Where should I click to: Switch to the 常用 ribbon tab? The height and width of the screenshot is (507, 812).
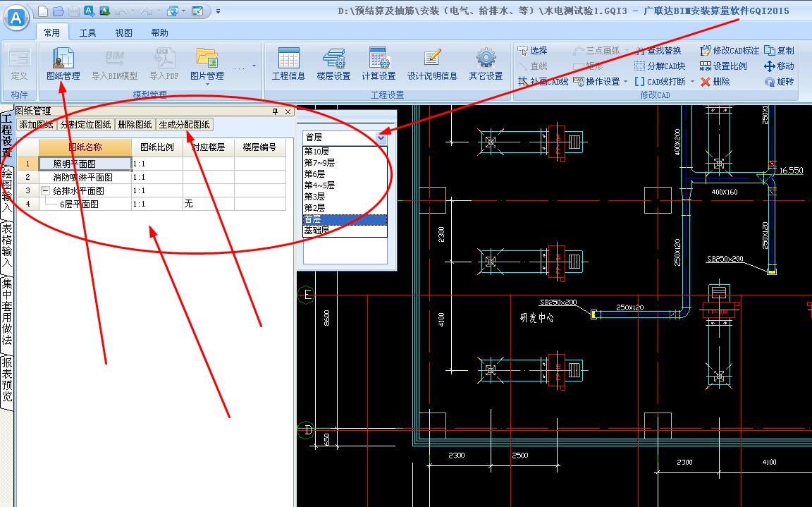pyautogui.click(x=51, y=32)
